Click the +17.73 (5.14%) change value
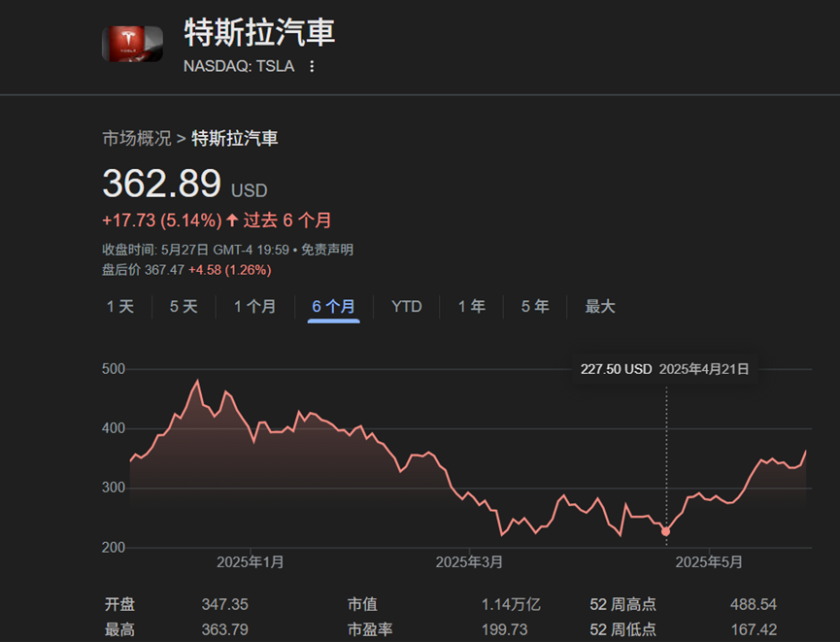This screenshot has width=840, height=642. pyautogui.click(x=162, y=220)
